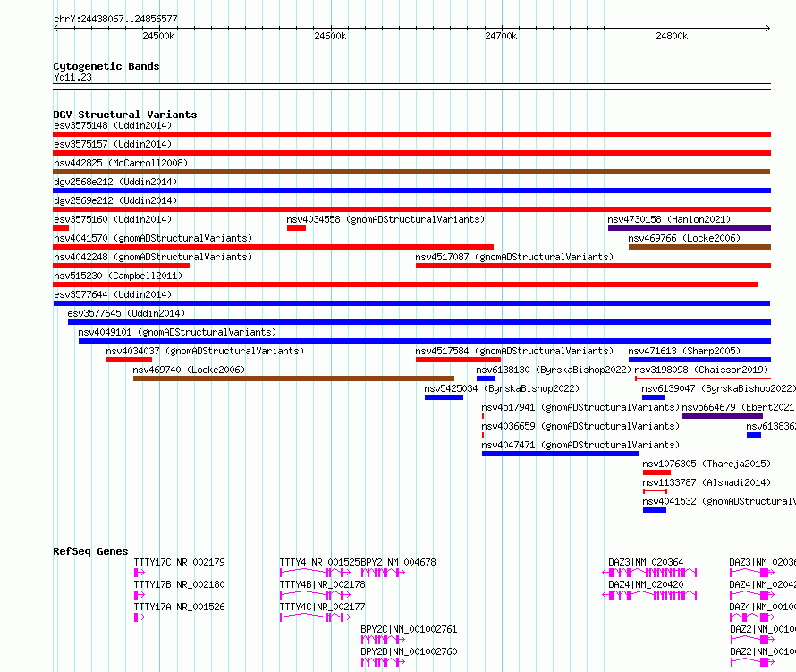Screen dimensions: 796x672
Task: Open the TTTY4|NR_001525 gene model
Action: (315, 573)
